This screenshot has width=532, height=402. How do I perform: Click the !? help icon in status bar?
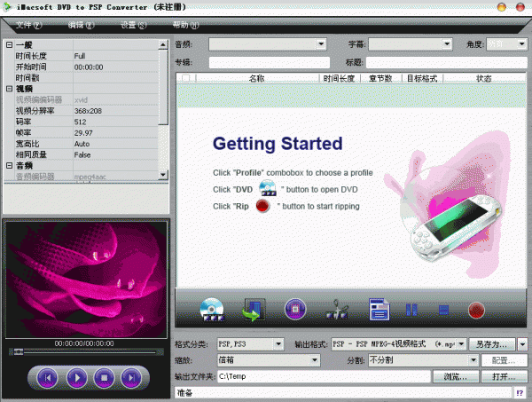click(520, 393)
